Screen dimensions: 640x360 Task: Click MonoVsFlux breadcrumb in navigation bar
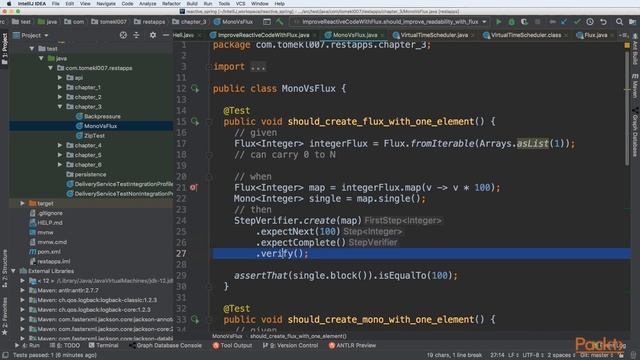coord(233,22)
